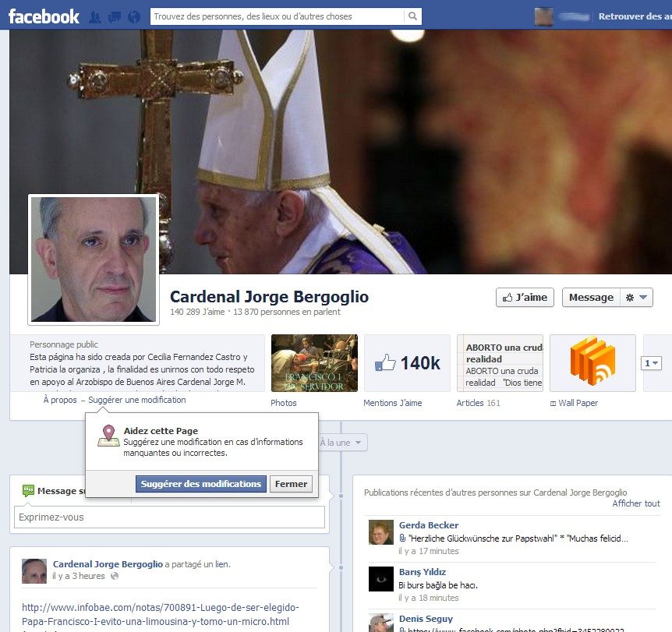
Task: Open the Wall Paper RSS app icon
Action: tap(592, 363)
